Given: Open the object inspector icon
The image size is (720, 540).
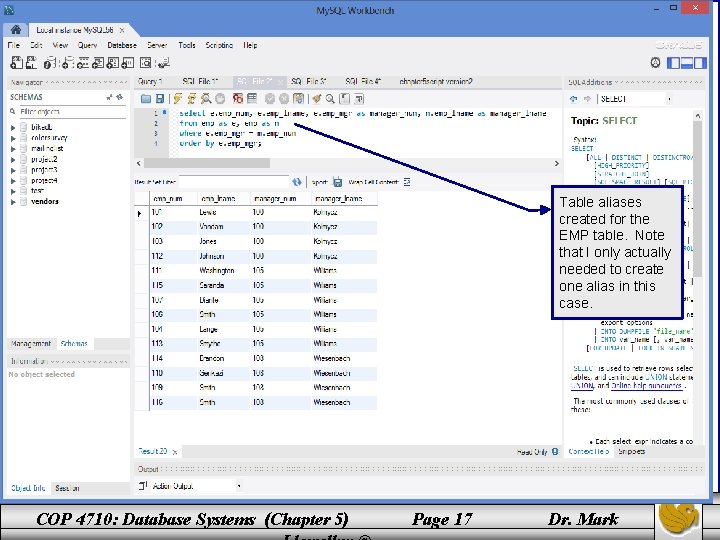Looking at the screenshot, I should coord(50,63).
